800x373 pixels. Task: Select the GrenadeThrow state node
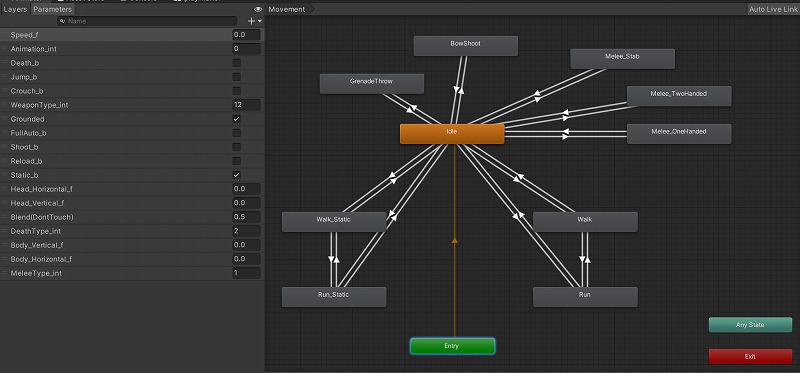371,84
